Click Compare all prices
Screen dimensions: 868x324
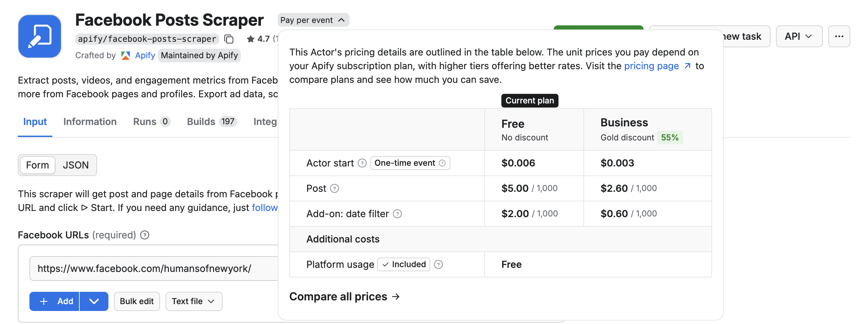(x=344, y=297)
